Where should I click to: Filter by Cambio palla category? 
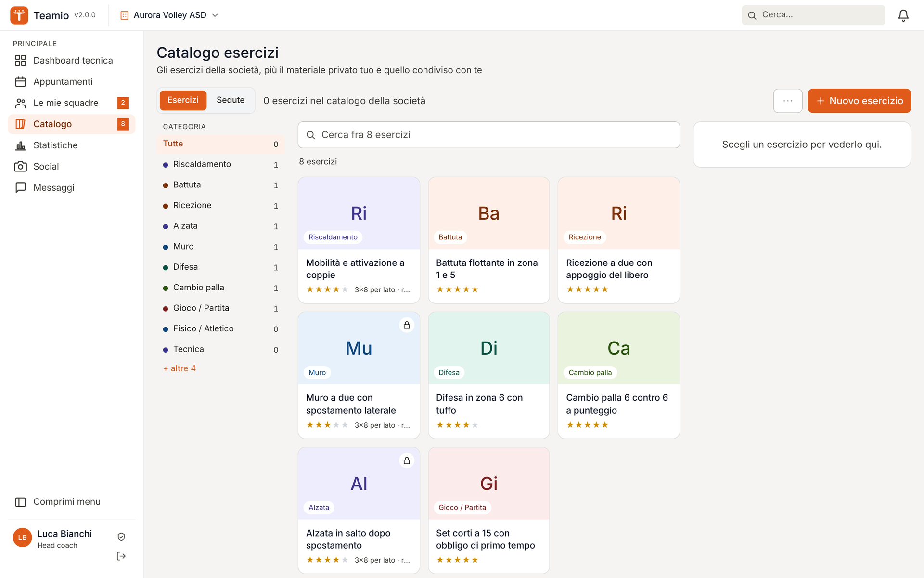tap(220, 288)
